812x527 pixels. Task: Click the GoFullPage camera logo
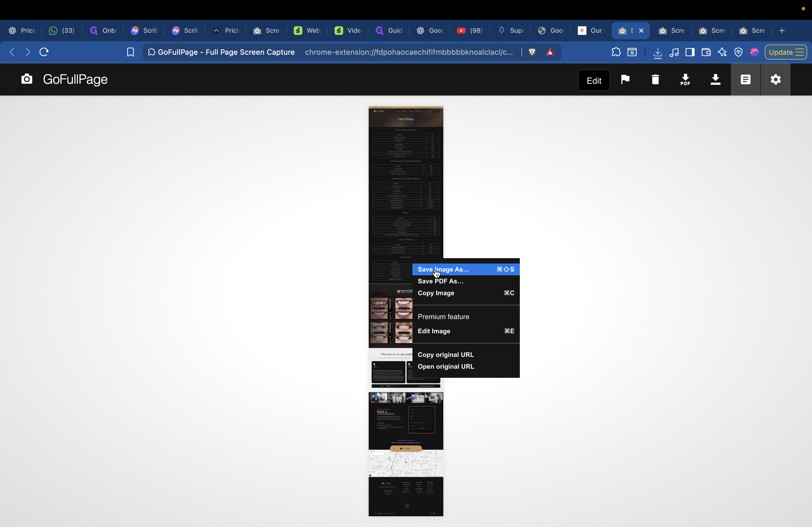[27, 79]
